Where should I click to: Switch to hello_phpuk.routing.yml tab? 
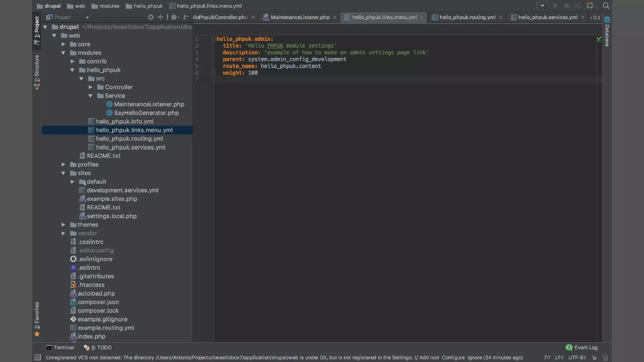[467, 17]
